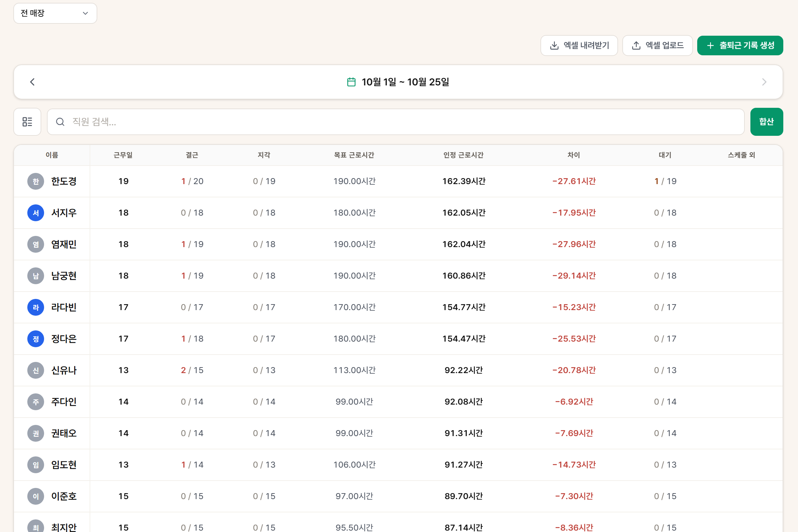Go to next date range arrow
798x532 pixels.
(764, 82)
